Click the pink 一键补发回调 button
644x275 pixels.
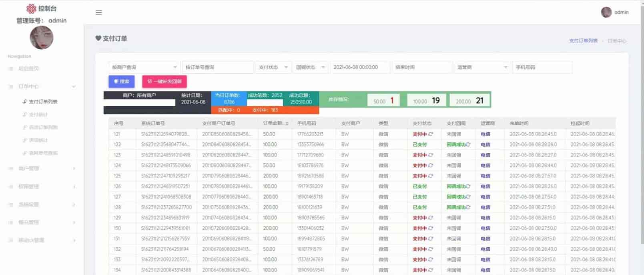pyautogui.click(x=164, y=81)
